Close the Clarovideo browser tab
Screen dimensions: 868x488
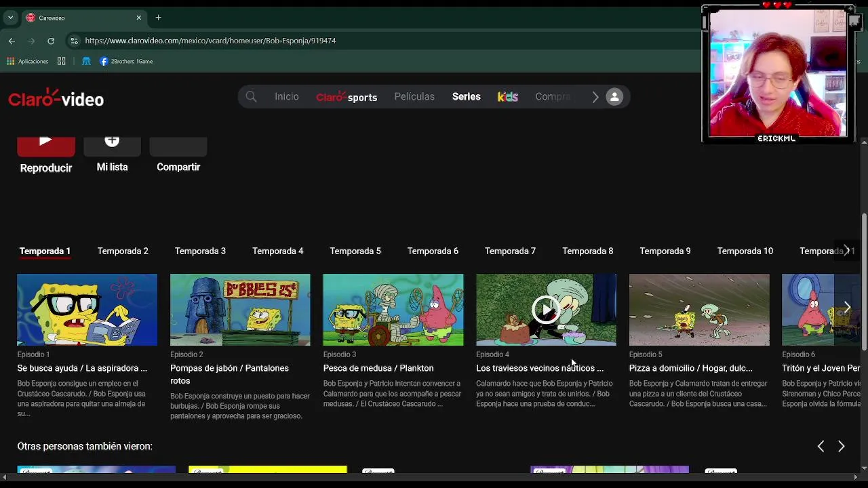tap(139, 18)
